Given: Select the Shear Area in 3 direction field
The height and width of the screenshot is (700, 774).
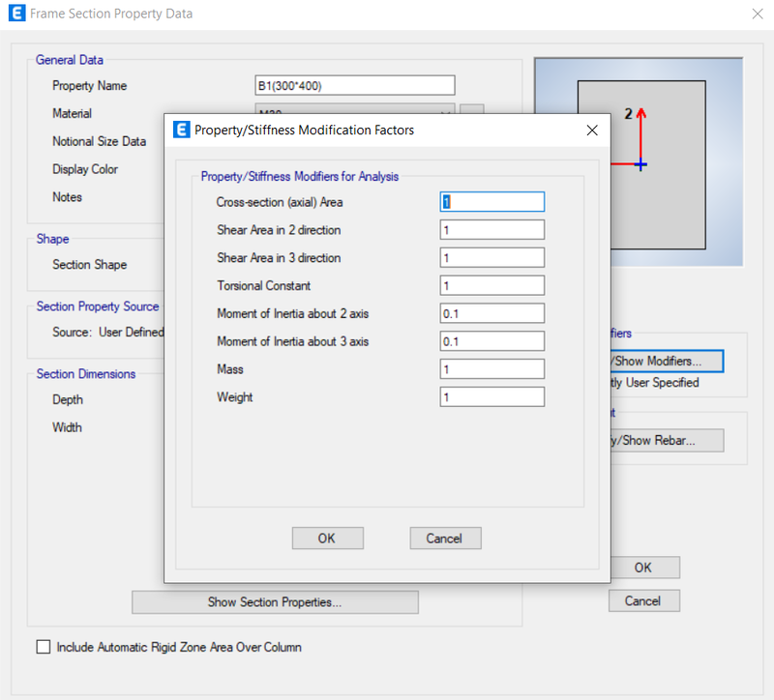Looking at the screenshot, I should 492,257.
